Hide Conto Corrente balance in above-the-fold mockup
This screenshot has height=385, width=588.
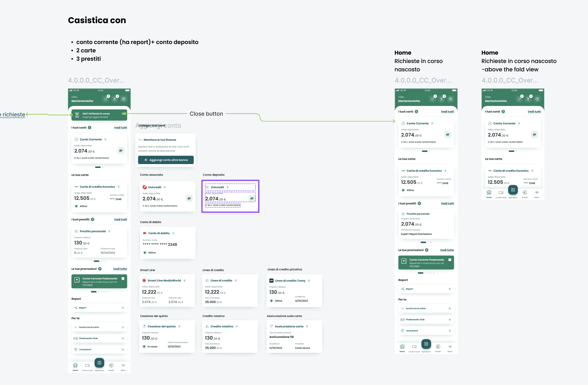[534, 134]
